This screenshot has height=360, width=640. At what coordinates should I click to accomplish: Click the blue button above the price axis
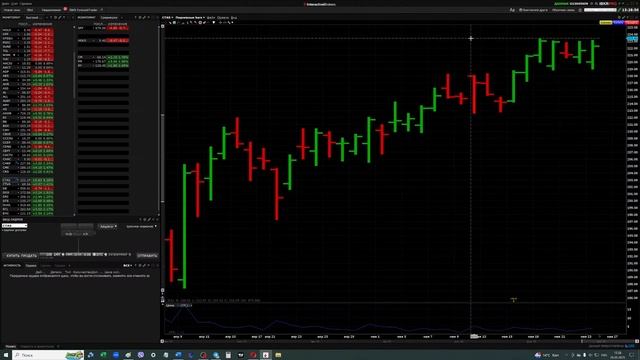point(619,22)
